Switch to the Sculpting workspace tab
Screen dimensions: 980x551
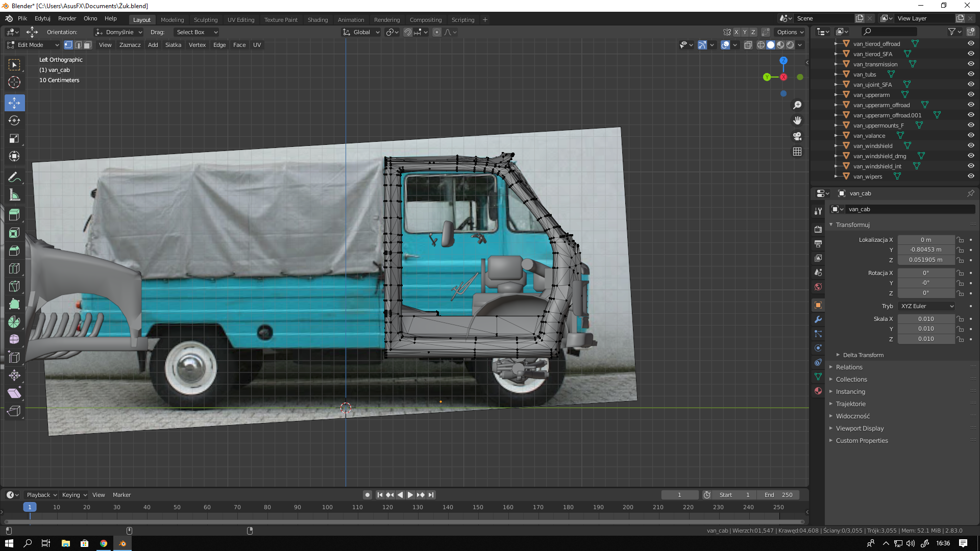[205, 20]
